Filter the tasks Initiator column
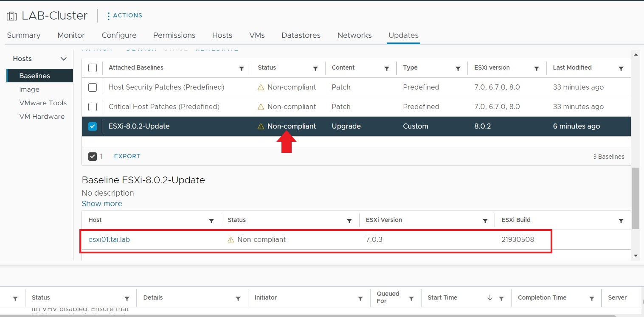The image size is (644, 317). [360, 299]
